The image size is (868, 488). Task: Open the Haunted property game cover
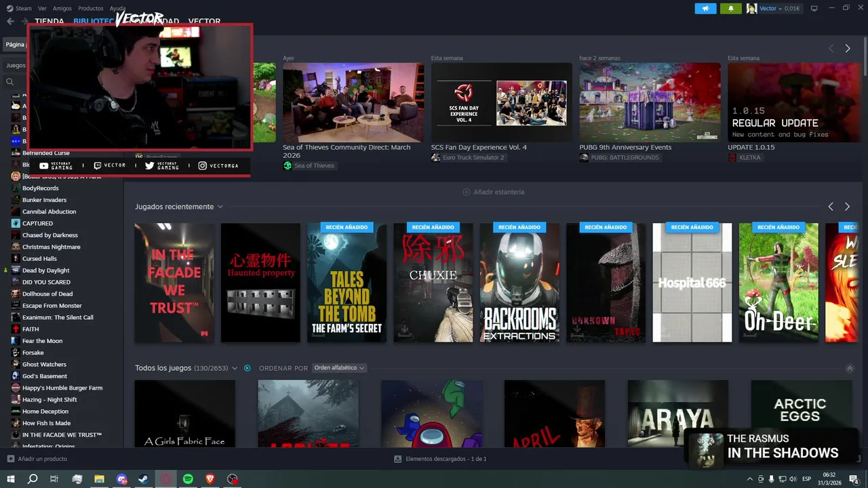(260, 283)
